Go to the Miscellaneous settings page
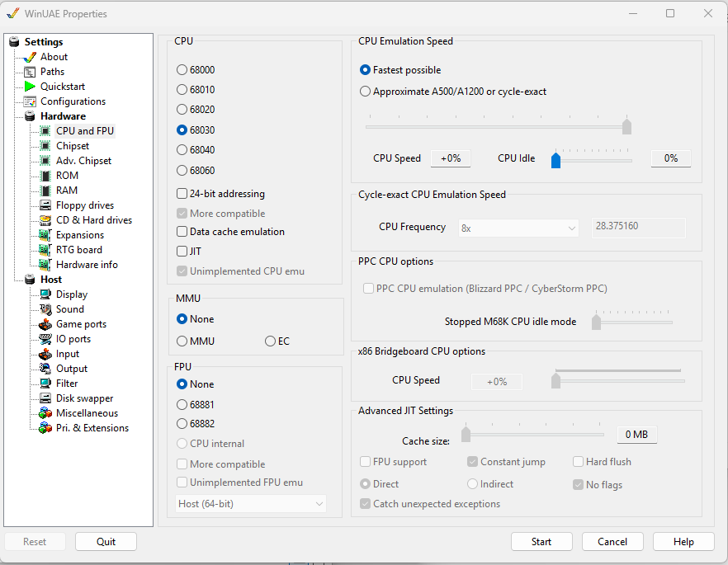The height and width of the screenshot is (565, 728). 87,413
